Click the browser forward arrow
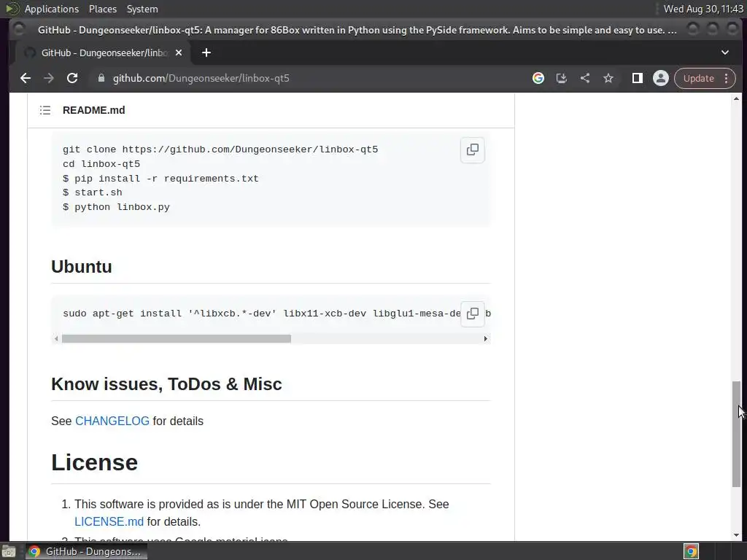This screenshot has width=747, height=560. [49, 78]
